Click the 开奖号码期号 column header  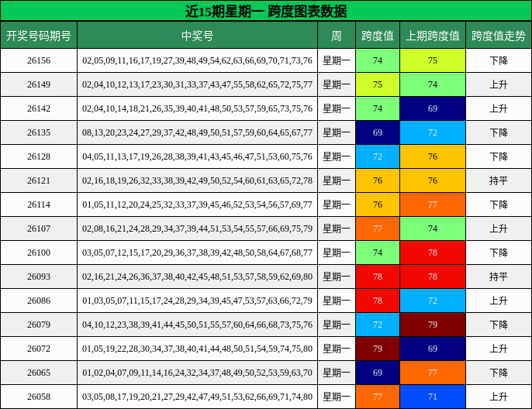coord(39,35)
